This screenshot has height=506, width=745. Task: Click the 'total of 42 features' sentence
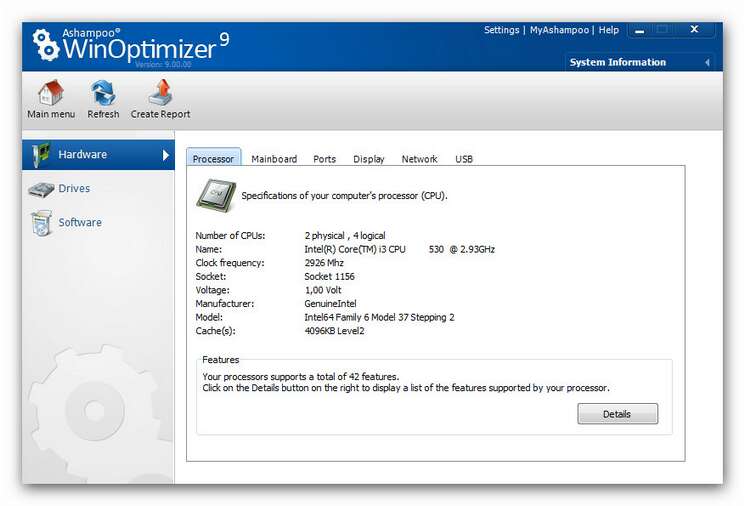pos(301,377)
